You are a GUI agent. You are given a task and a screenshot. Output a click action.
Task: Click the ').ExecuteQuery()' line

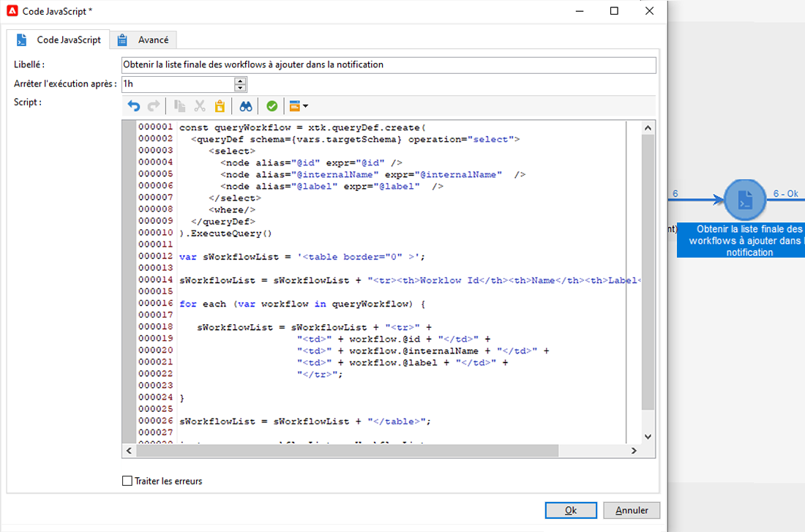[x=225, y=233]
